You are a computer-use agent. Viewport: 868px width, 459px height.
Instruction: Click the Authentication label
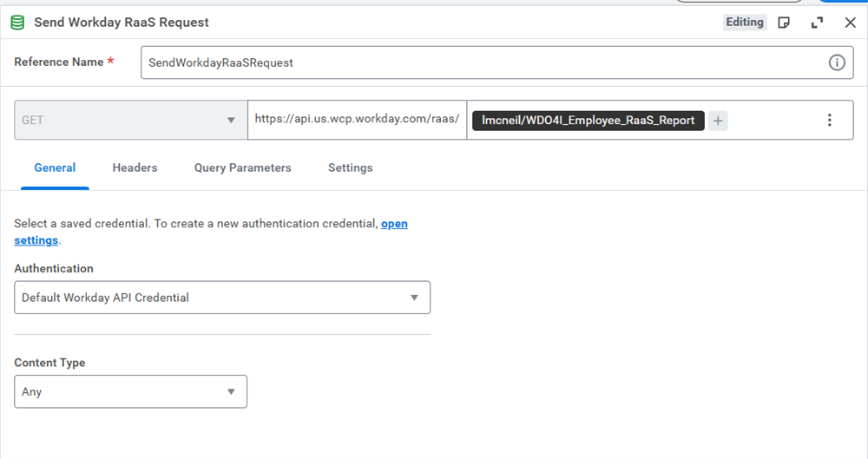coord(54,268)
